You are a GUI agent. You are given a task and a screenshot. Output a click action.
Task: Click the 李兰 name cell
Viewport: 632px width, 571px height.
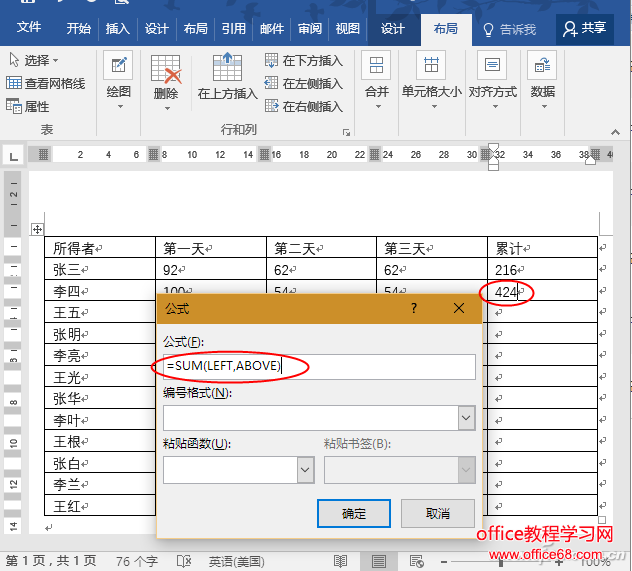(x=100, y=484)
